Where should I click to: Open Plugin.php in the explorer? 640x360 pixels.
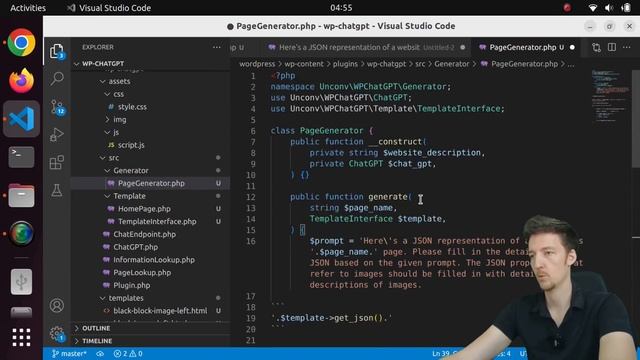[151, 285]
